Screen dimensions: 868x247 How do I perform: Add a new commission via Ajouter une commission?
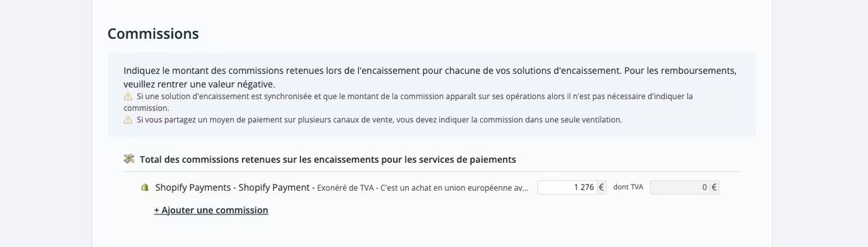click(x=211, y=210)
